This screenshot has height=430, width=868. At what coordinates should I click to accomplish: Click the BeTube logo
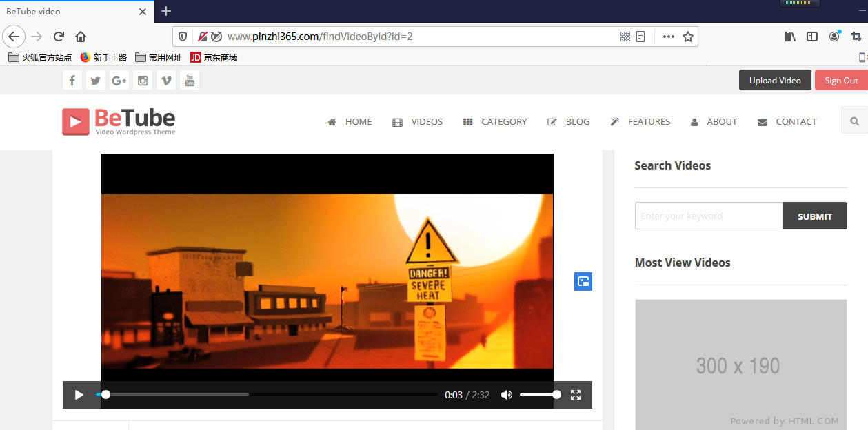119,121
